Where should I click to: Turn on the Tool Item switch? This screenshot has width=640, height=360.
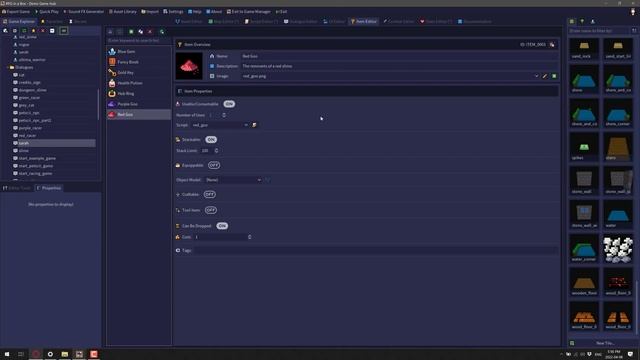(211, 210)
